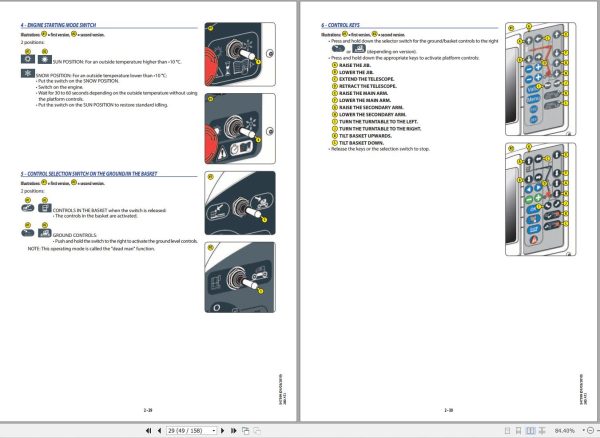
Task: Click the second-version engine starting switch illustration
Action: tap(240, 129)
